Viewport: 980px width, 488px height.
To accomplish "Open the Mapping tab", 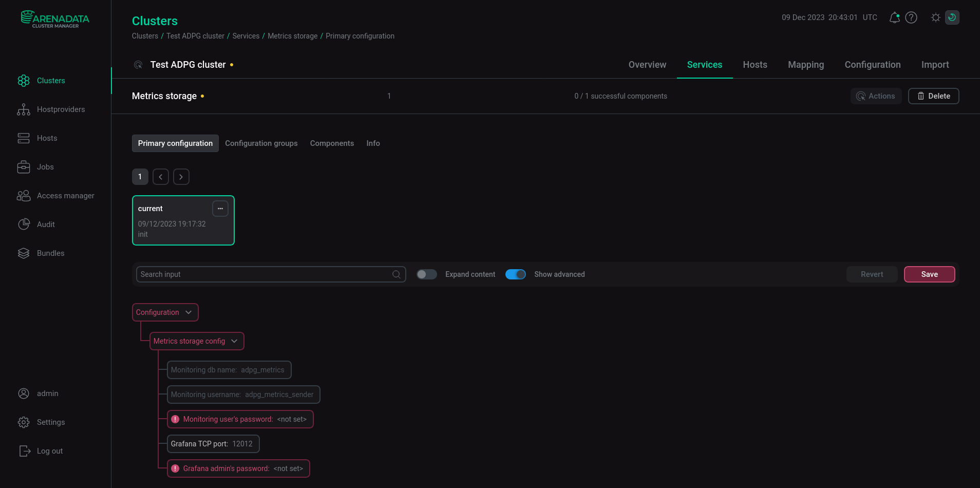I will [806, 65].
